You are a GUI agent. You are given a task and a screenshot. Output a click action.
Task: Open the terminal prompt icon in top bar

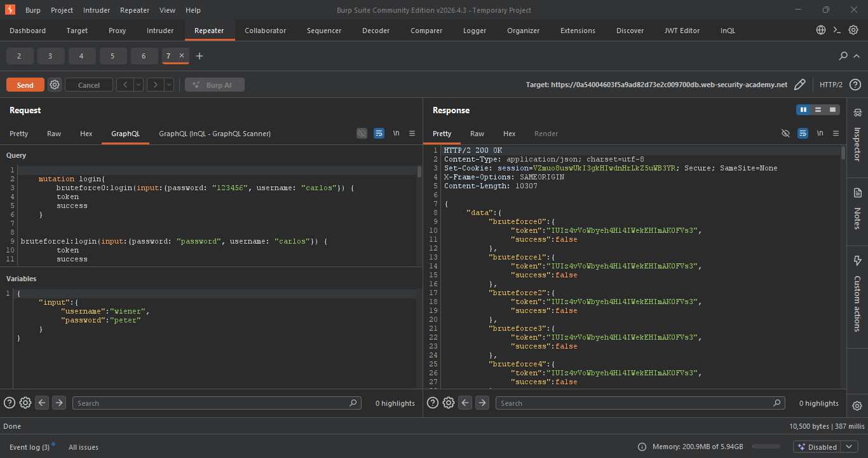pos(837,30)
